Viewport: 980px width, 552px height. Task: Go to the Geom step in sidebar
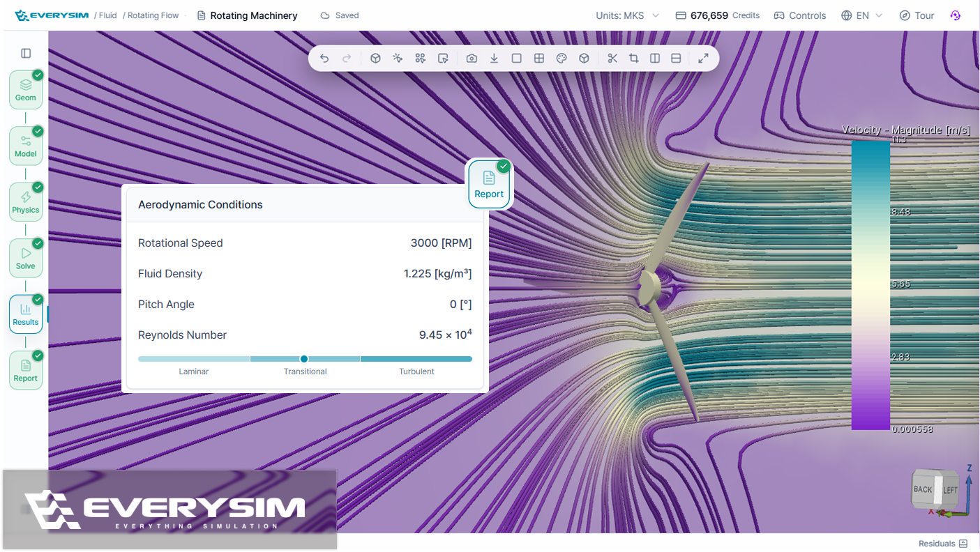pos(26,89)
